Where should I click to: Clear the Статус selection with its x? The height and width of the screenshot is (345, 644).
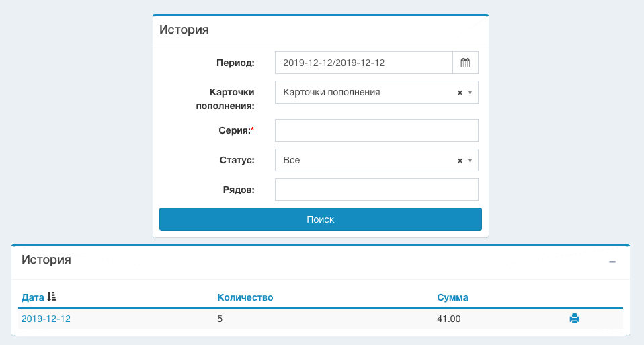[460, 161]
